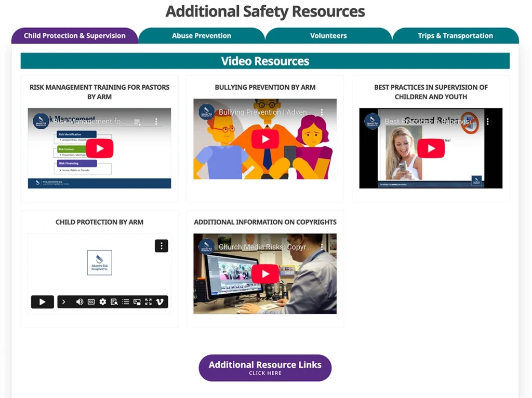Open the transcript search icon in Vimeo player
Screen dimensions: 532x398
click(x=114, y=302)
